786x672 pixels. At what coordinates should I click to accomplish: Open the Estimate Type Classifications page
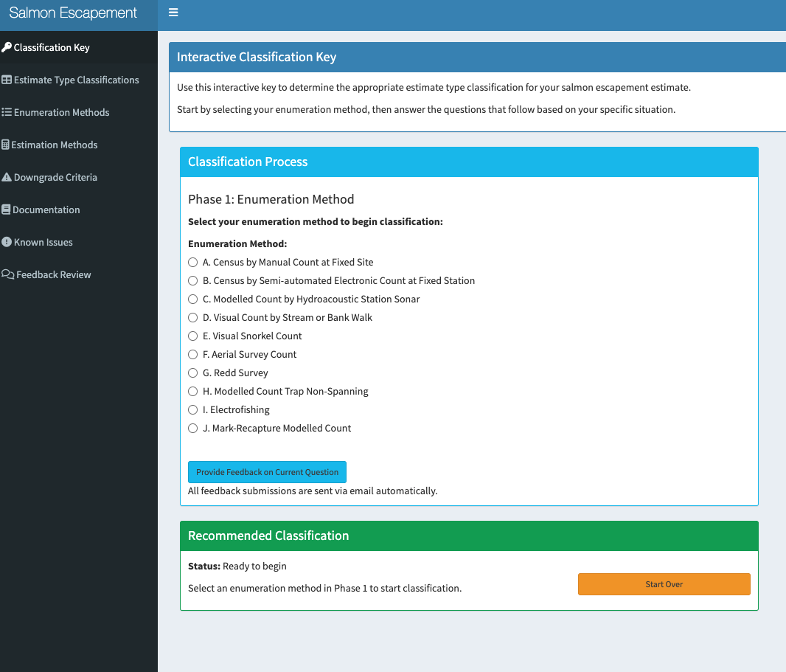76,80
